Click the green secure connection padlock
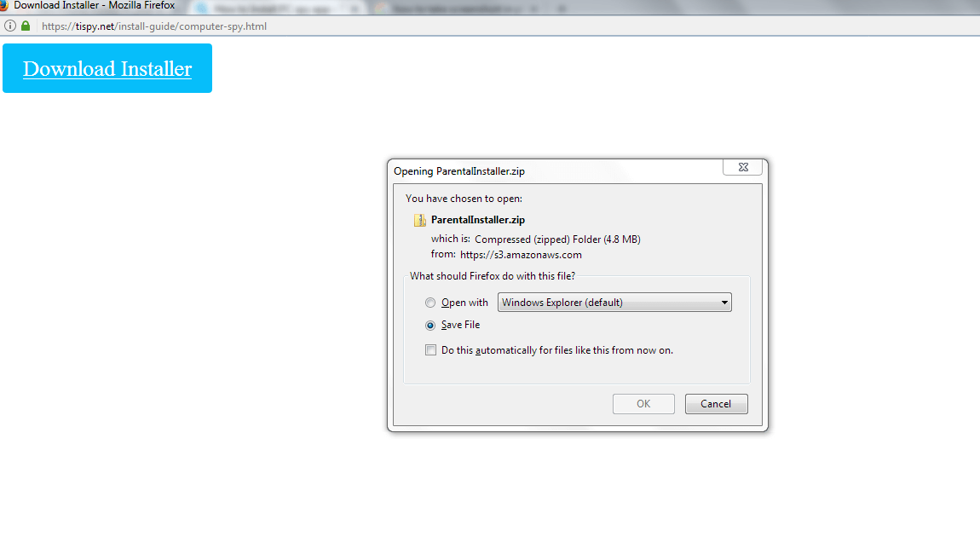This screenshot has width=980, height=554. click(x=26, y=26)
